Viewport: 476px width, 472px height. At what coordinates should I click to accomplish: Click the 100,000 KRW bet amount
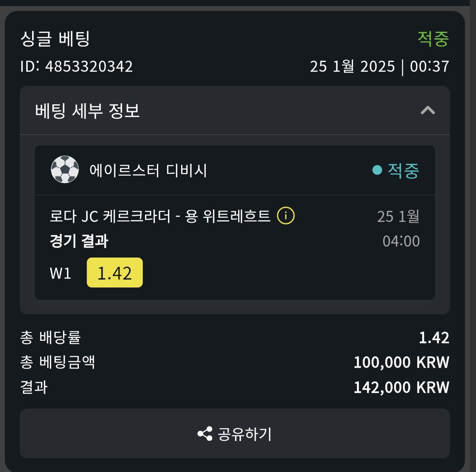coord(402,362)
